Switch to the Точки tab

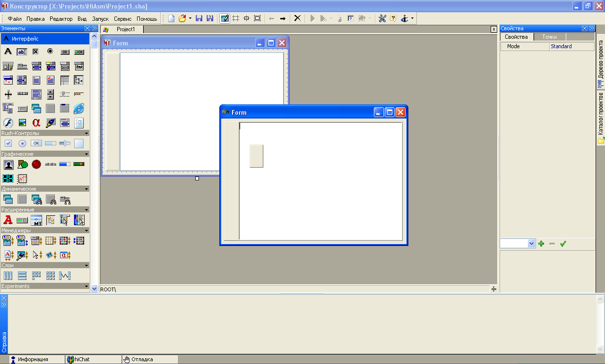549,37
